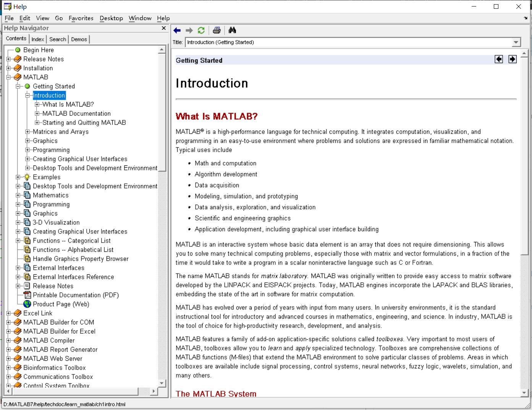Click the MATLAB Compiler book icon
Viewport: 532px width, 410px height.
tap(18, 340)
